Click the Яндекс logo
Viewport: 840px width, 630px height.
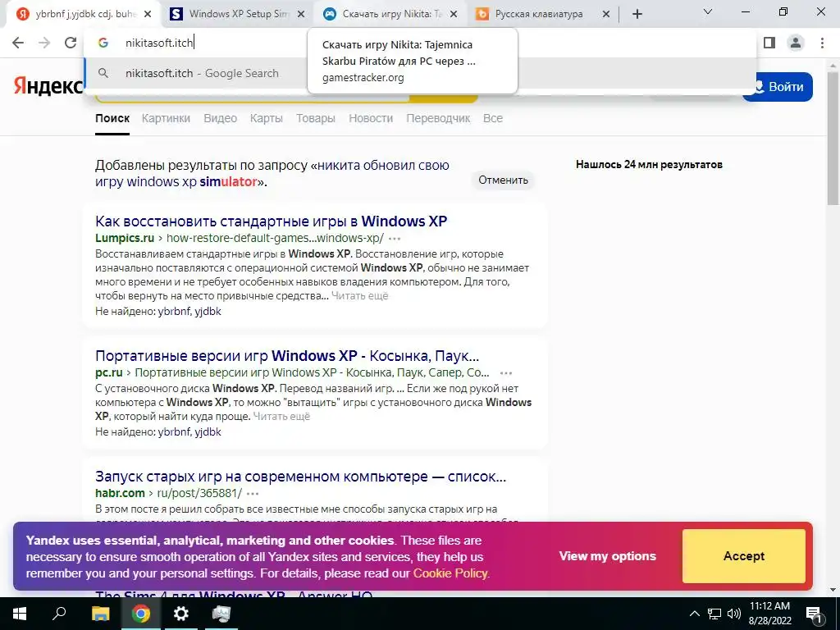coord(48,85)
